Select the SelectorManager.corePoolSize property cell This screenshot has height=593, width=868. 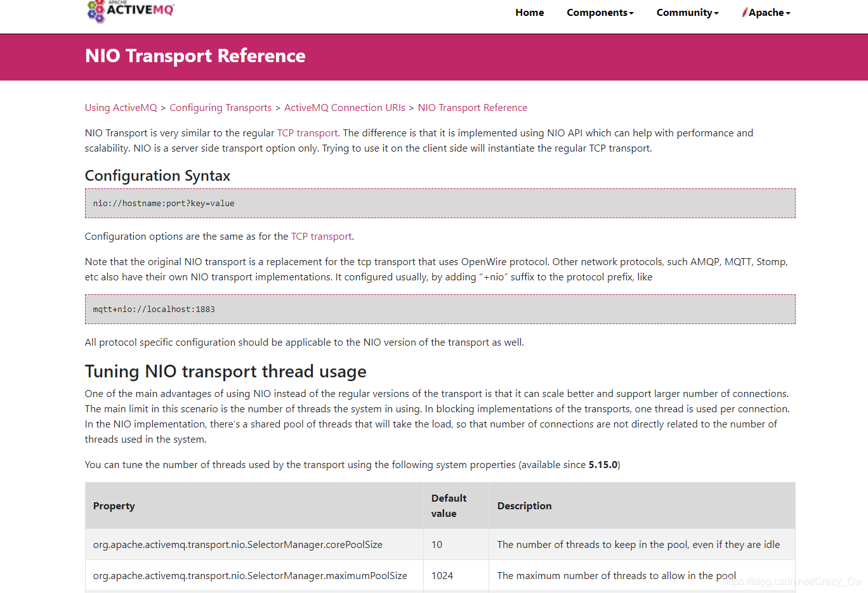click(254, 545)
